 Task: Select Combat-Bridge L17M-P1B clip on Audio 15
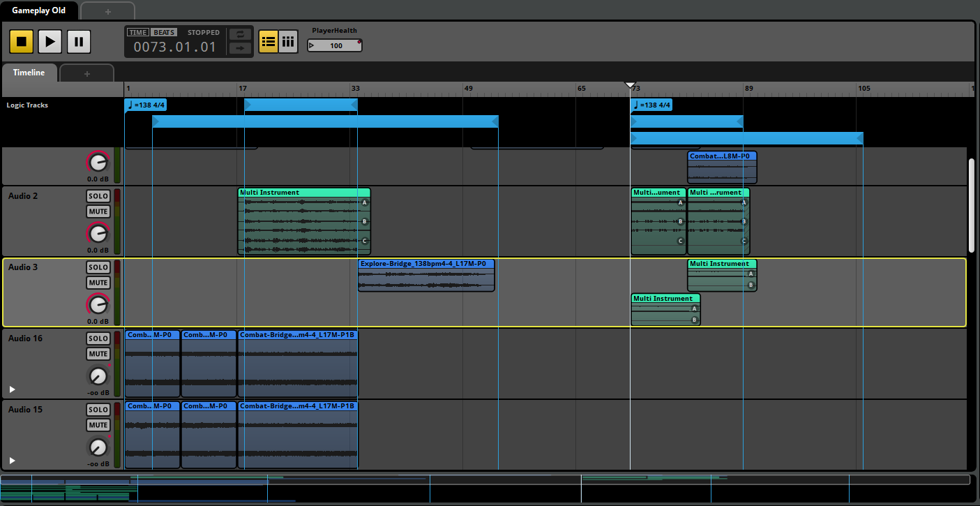point(298,435)
